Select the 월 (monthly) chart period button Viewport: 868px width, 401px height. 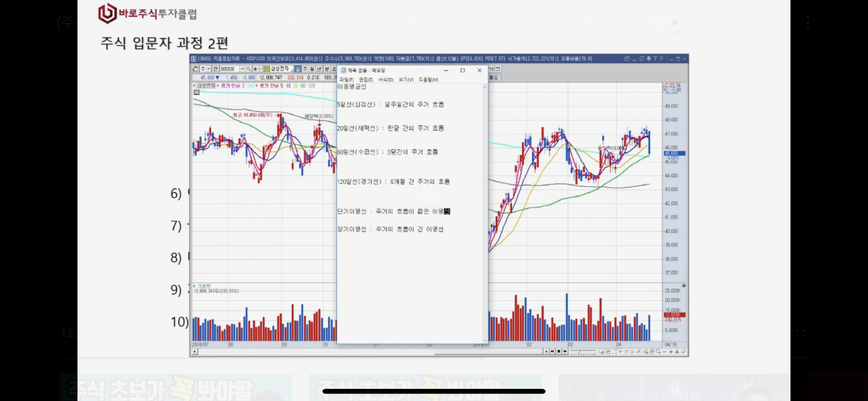click(312, 69)
